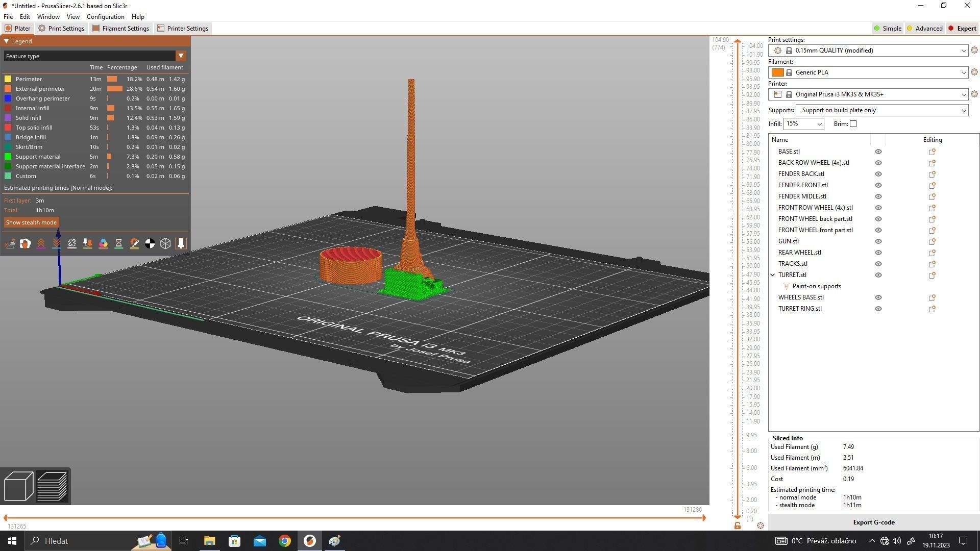Switch to Print Settings tab

click(61, 29)
